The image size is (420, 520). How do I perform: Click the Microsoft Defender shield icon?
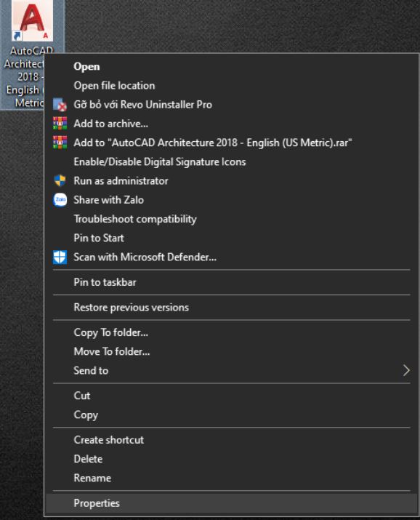[x=60, y=257]
